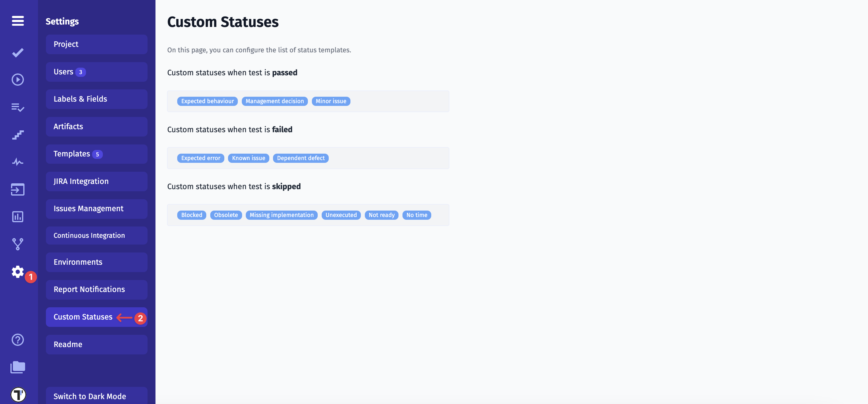Click the Management decision status tag
868x404 pixels.
(x=275, y=101)
